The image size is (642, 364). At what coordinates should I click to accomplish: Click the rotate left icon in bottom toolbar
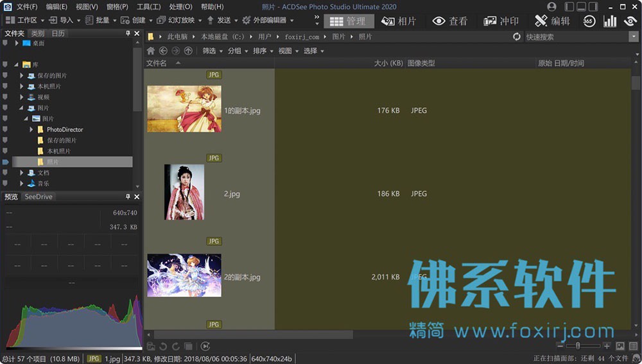pyautogui.click(x=163, y=347)
